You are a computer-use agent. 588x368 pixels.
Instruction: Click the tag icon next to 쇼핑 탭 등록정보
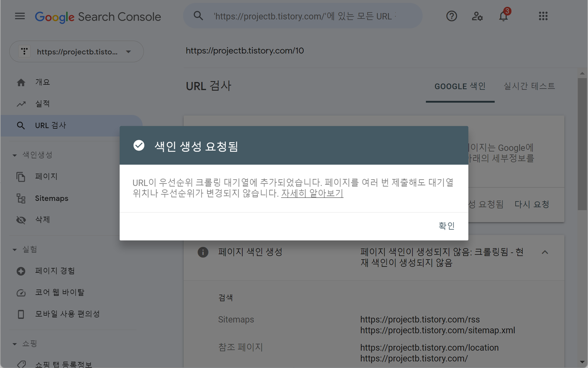coord(22,364)
